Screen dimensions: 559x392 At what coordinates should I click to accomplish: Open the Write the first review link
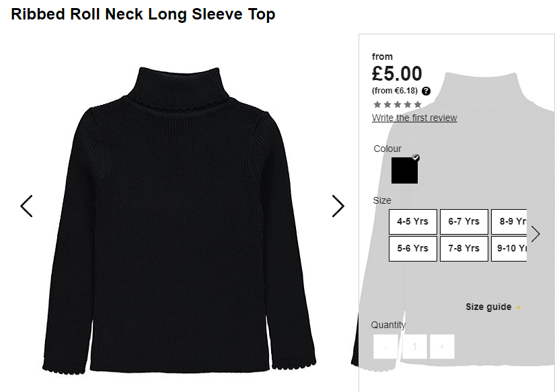[x=414, y=118]
